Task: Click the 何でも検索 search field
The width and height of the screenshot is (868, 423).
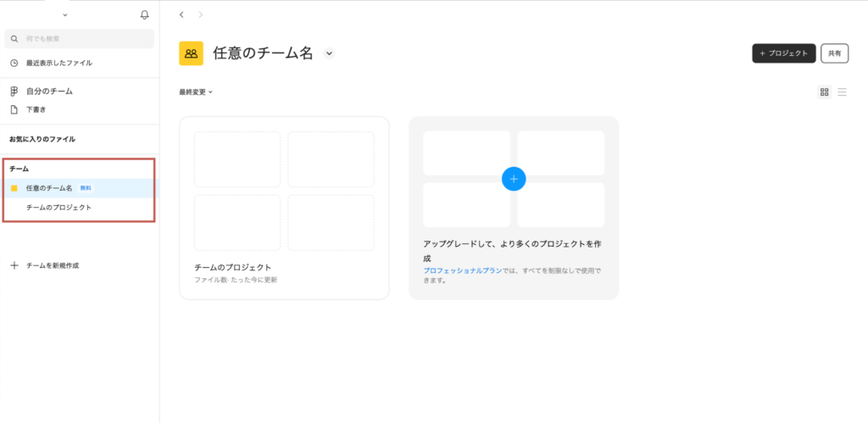Action: click(x=80, y=39)
